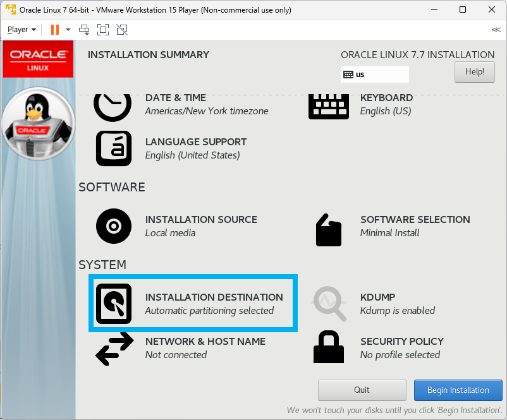Select the KDUMP heading
This screenshot has height=420, width=507.
[x=377, y=297]
